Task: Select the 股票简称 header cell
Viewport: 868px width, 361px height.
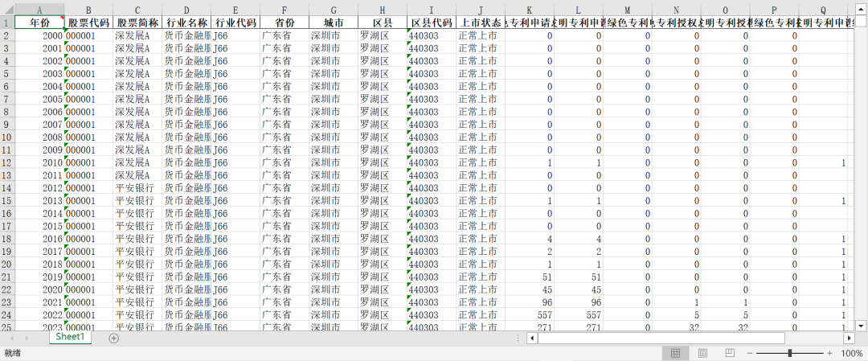Action: 137,23
